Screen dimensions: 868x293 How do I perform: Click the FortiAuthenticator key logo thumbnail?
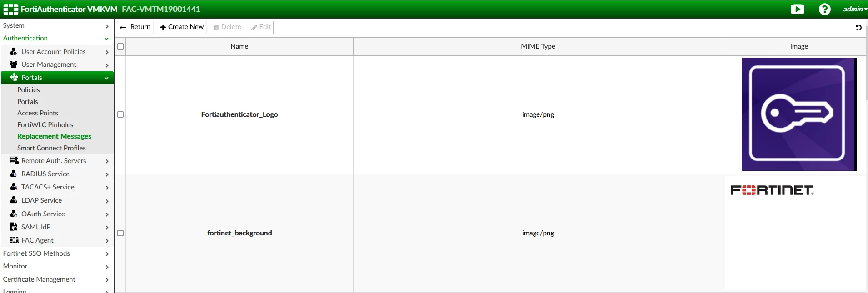(799, 114)
